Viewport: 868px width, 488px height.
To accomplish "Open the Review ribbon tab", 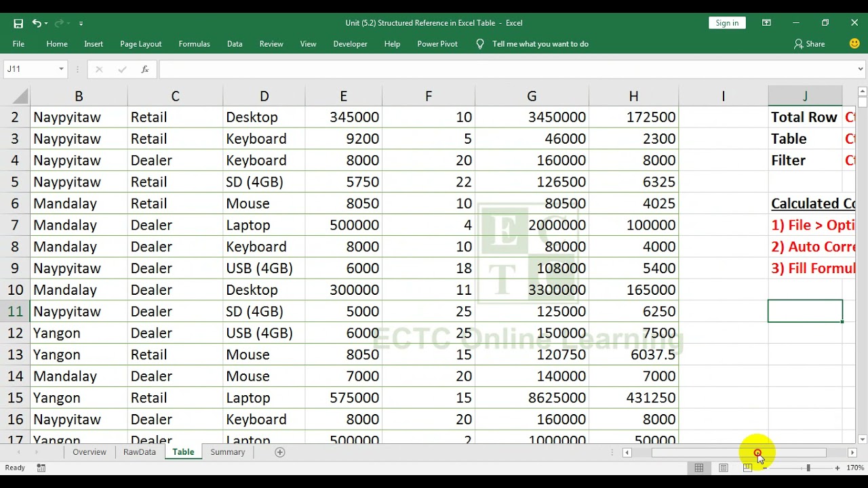I will (271, 44).
